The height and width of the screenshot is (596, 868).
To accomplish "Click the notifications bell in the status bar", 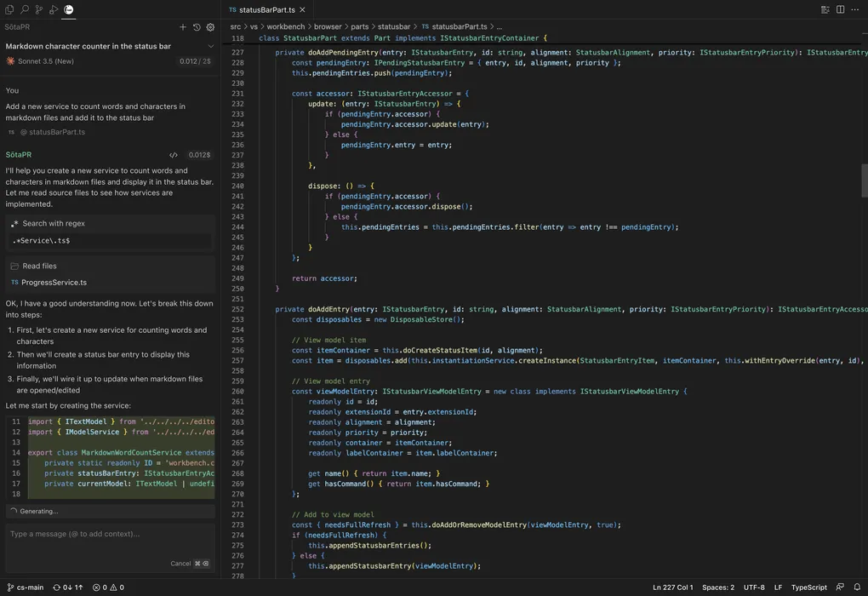I will click(857, 587).
